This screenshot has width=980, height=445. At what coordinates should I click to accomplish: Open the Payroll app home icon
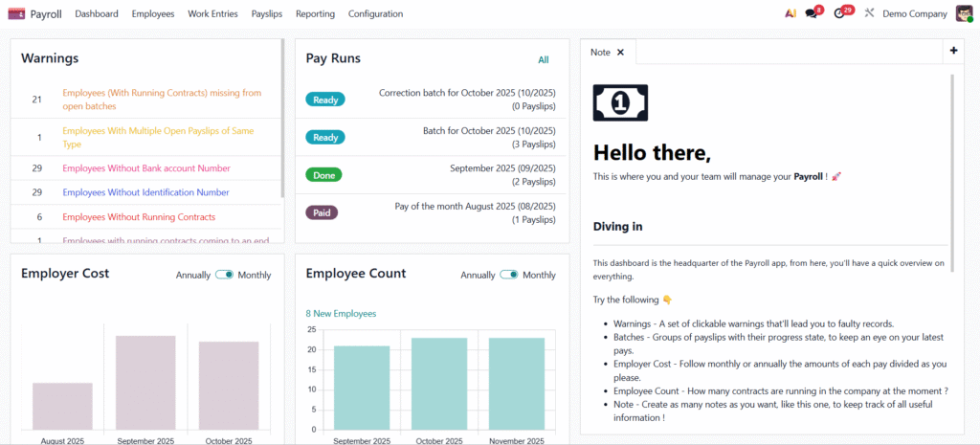point(16,13)
